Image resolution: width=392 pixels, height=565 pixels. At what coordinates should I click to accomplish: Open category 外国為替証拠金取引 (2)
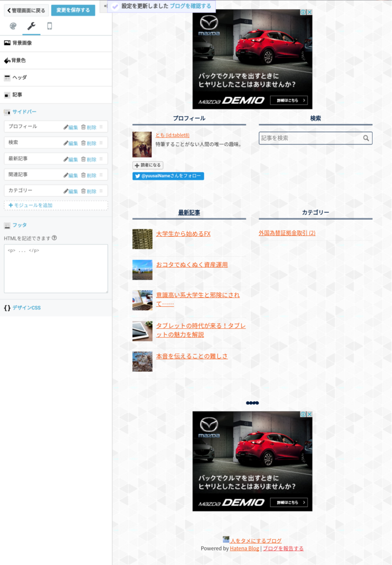coord(287,233)
